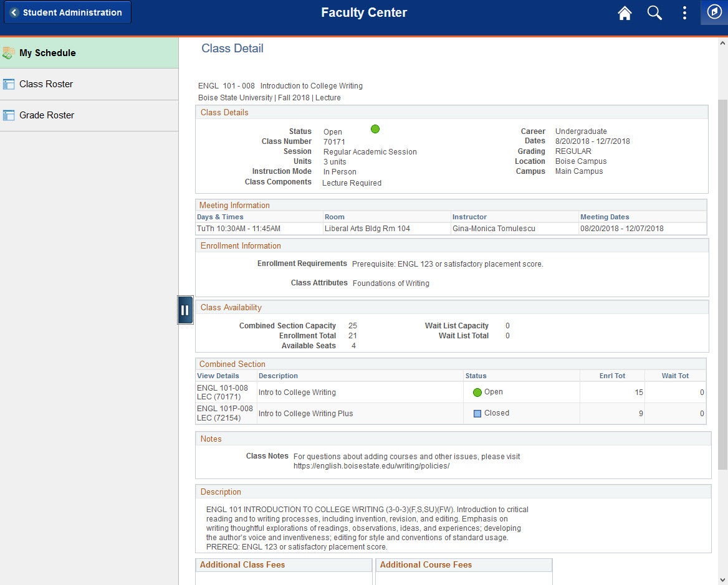This screenshot has width=728, height=585.
Task: Select Liberal Arts Bldg Rm 104 cell
Action: [x=367, y=228]
